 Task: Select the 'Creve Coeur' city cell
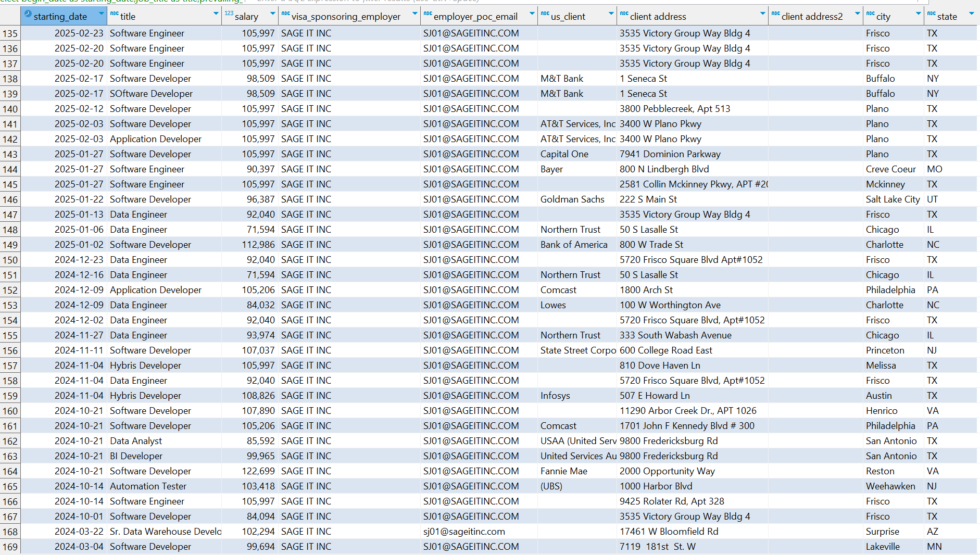point(894,169)
